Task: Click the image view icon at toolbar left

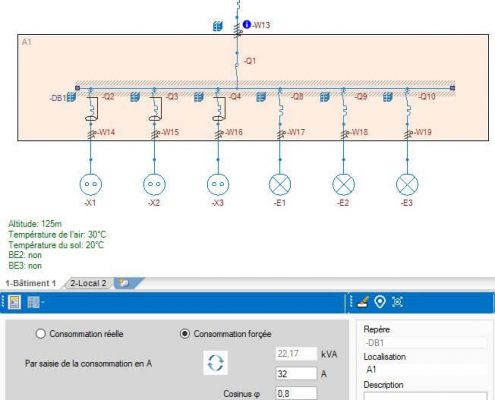Action: point(14,302)
